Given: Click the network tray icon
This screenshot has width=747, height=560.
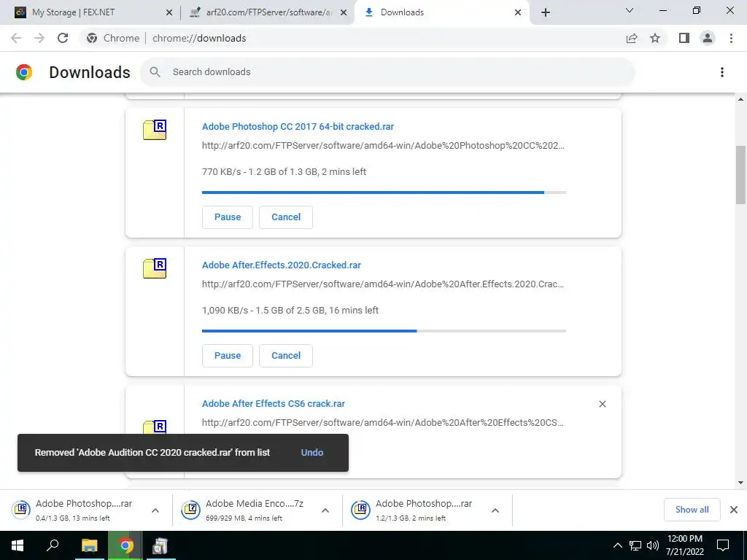Looking at the screenshot, I should 635,545.
